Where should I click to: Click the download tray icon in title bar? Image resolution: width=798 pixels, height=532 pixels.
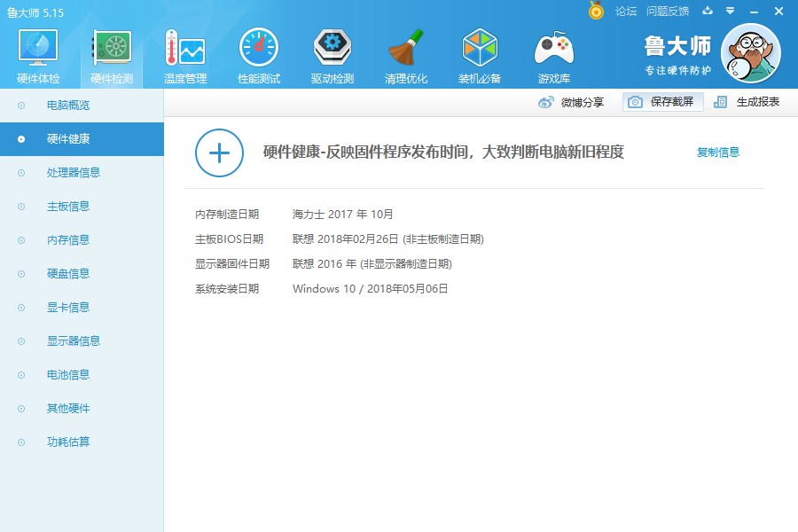708,11
